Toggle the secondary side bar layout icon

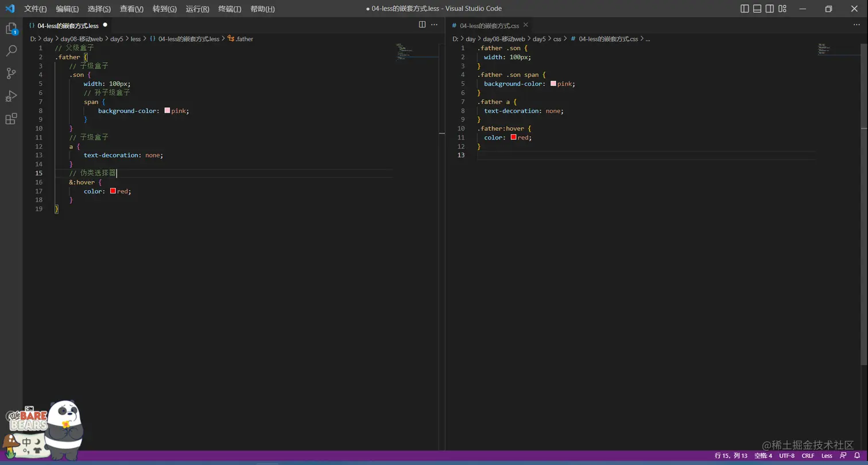click(x=769, y=9)
